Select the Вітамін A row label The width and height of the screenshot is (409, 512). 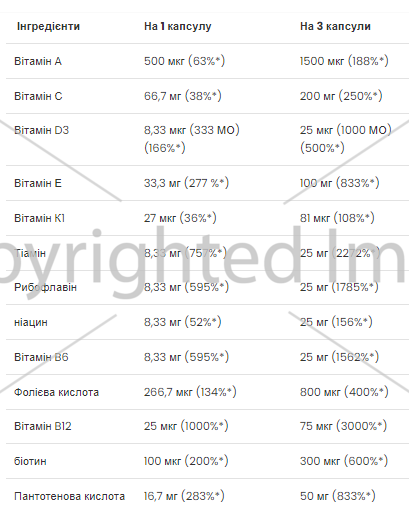point(38,61)
